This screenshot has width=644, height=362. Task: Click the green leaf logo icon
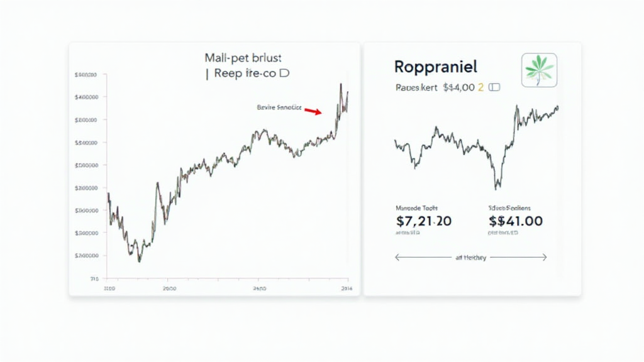click(x=538, y=70)
